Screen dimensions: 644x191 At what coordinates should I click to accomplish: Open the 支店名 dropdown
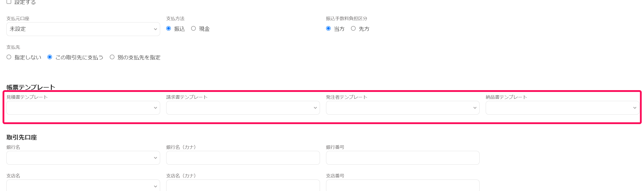[x=83, y=185]
